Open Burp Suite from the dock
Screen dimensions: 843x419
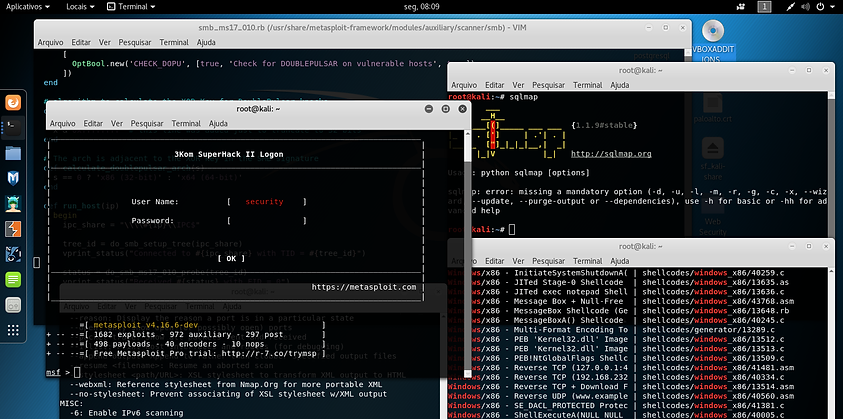click(13, 229)
